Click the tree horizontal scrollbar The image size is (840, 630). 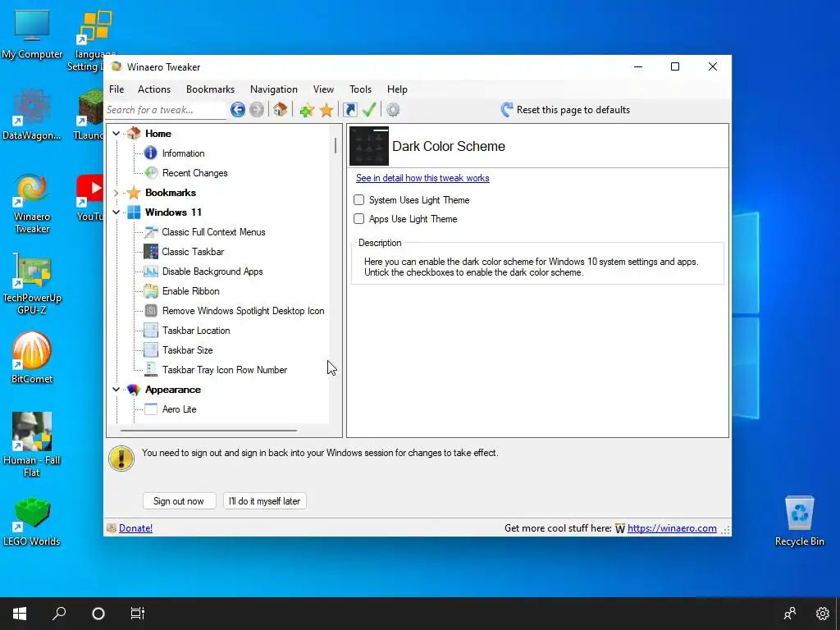click(209, 430)
